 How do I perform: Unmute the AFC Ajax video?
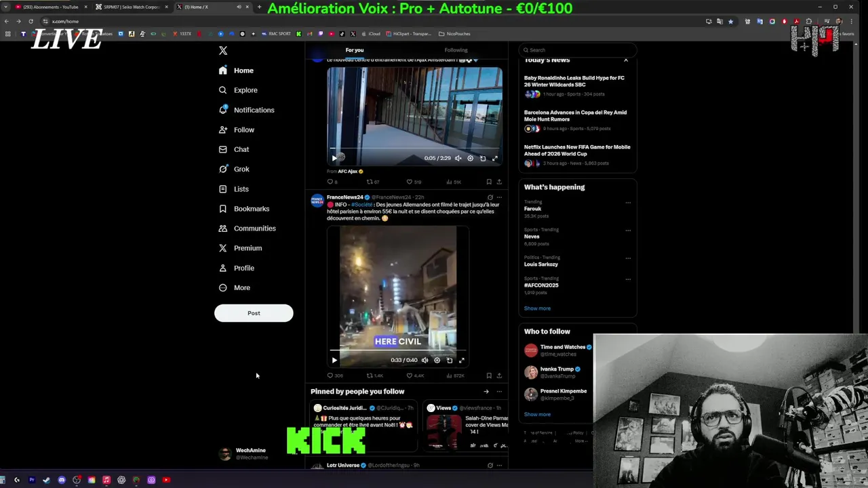point(458,158)
